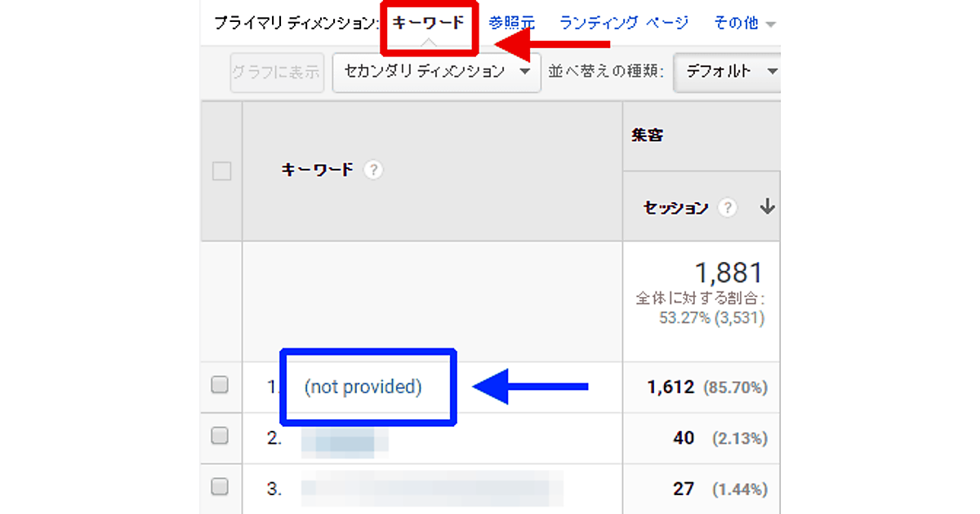Image resolution: width=980 pixels, height=514 pixels.
Task: Open help icon next to キーワード header
Action: click(373, 171)
